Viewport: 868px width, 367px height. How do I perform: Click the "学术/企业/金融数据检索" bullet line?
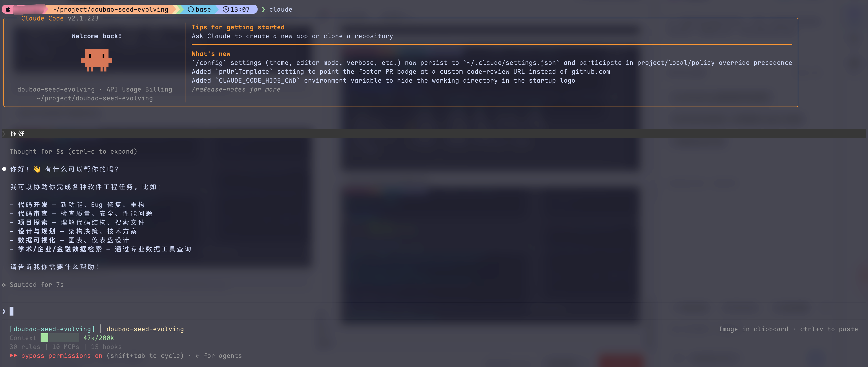click(101, 249)
